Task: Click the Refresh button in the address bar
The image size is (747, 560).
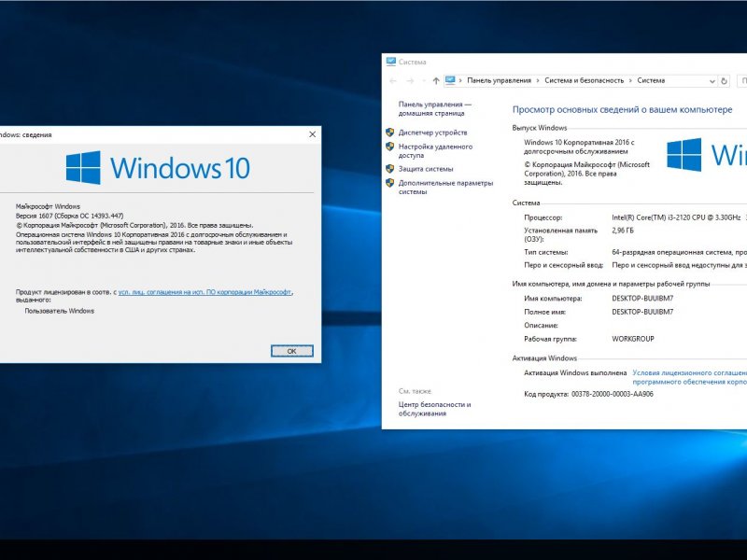Action: (725, 81)
